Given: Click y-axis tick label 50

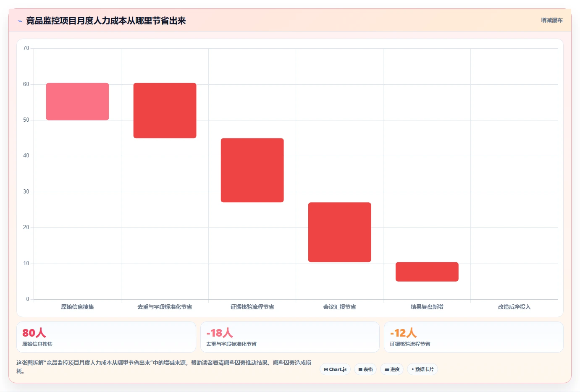Looking at the screenshot, I should pyautogui.click(x=26, y=120).
